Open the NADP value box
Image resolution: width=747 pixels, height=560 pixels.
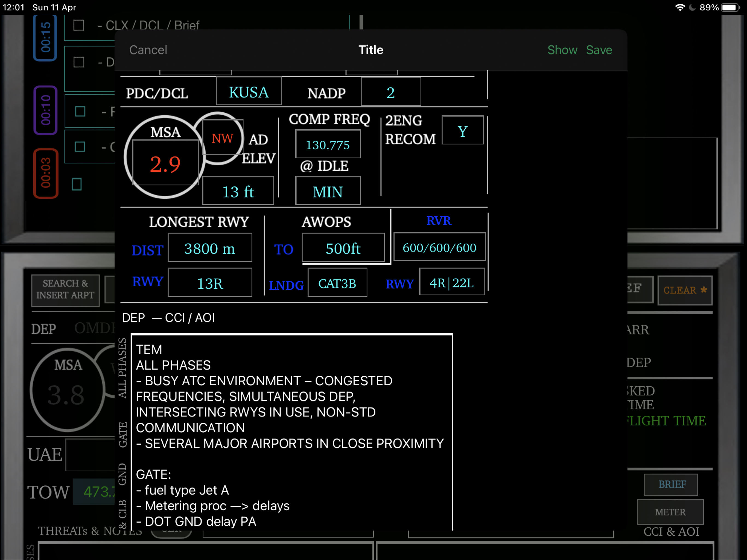click(391, 92)
